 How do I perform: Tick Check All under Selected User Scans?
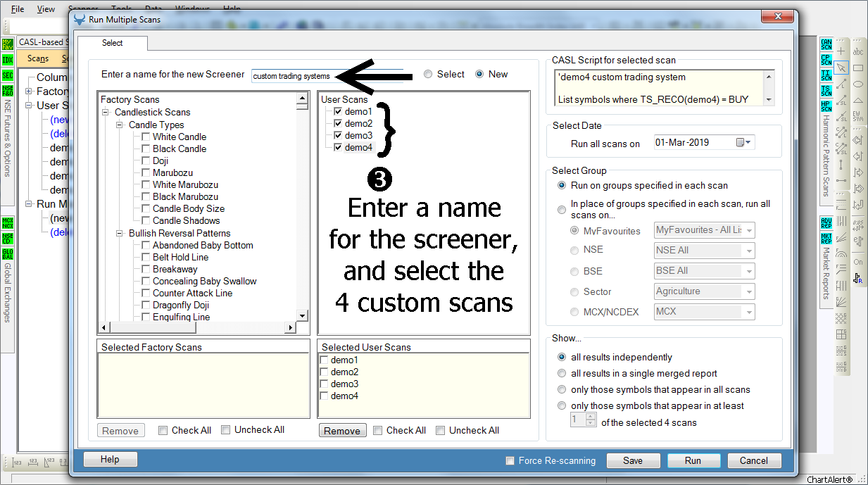click(377, 430)
